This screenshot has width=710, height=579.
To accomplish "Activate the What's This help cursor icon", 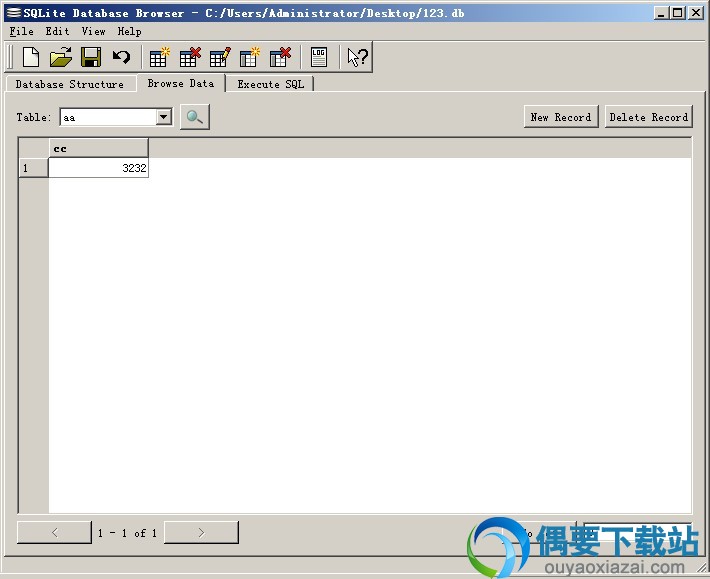I will click(357, 57).
